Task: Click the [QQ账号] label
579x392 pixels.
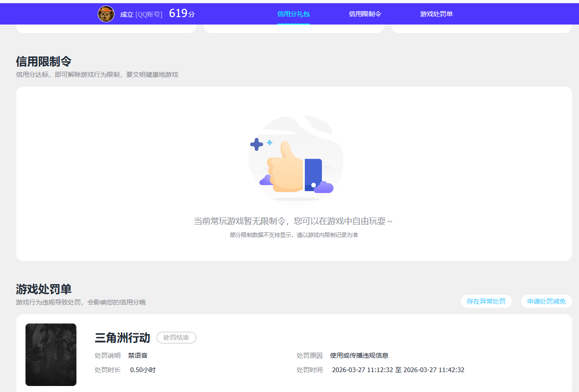Action: click(x=149, y=14)
